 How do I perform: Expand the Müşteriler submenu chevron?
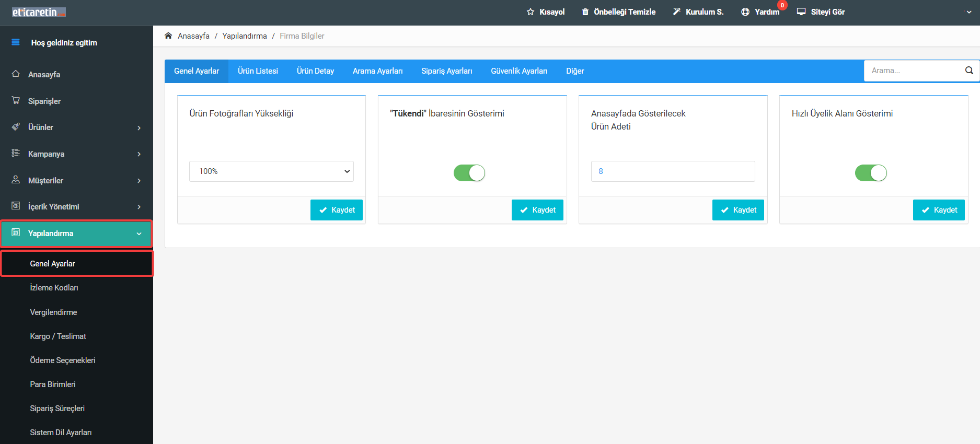pos(139,181)
